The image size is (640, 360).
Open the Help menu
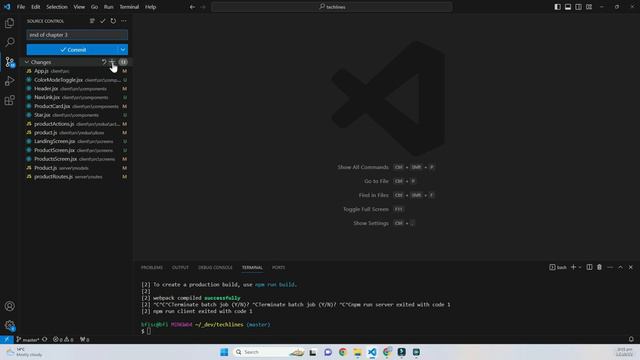click(x=151, y=7)
